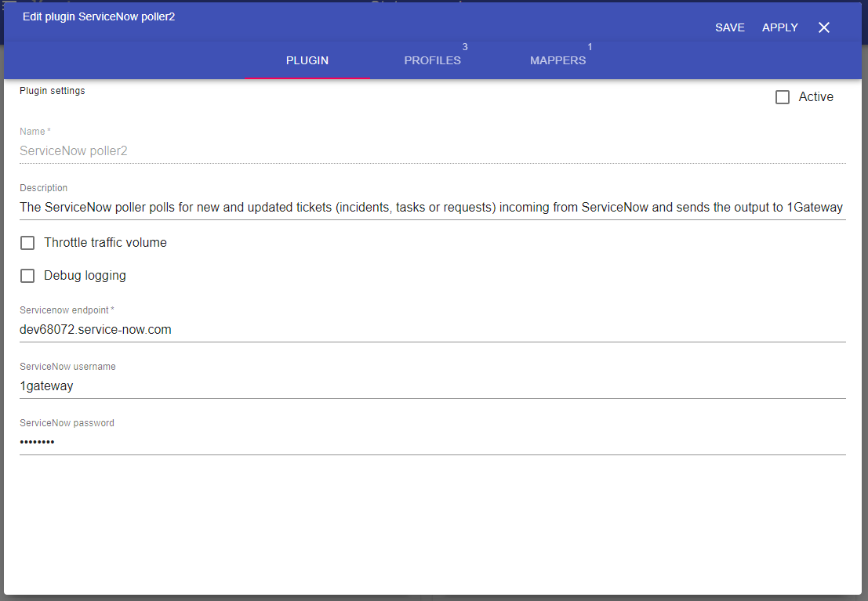The image size is (868, 601).
Task: Click the dialog title Edit plugin ServiceNow poller2
Action: click(99, 16)
